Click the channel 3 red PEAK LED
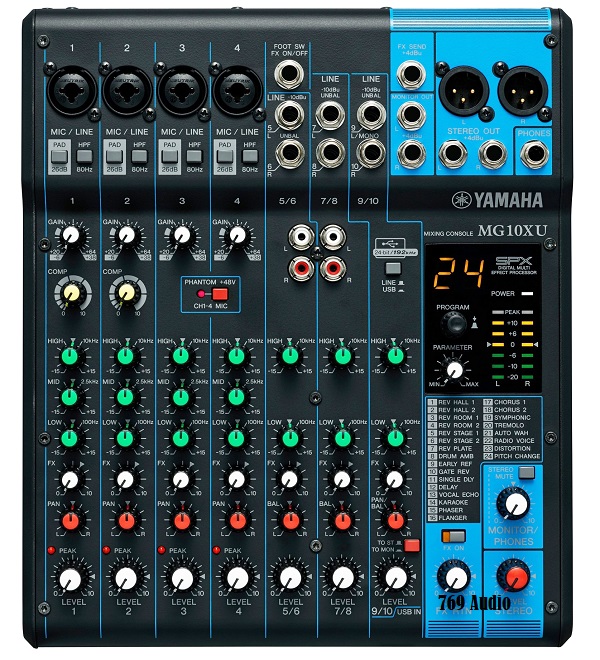 pos(161,550)
